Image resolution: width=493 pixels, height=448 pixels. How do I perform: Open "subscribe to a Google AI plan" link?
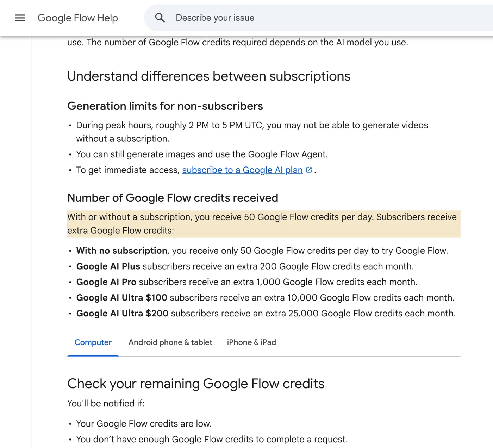point(242,170)
